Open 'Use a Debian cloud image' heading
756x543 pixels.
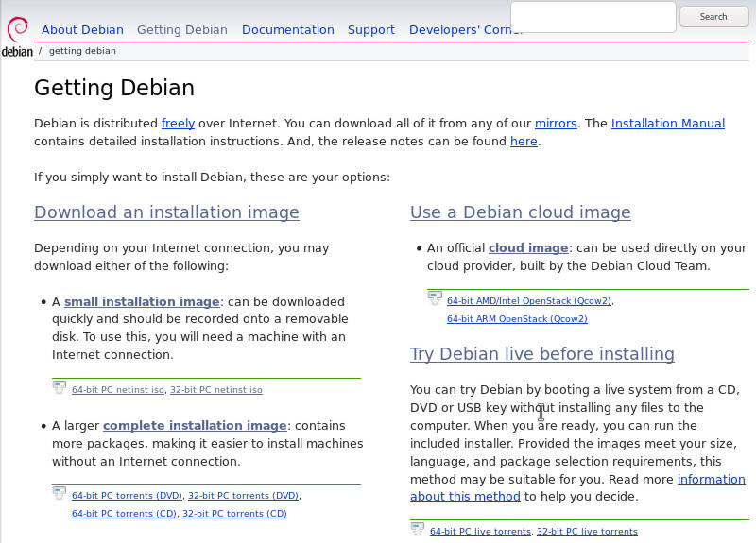pyautogui.click(x=521, y=212)
